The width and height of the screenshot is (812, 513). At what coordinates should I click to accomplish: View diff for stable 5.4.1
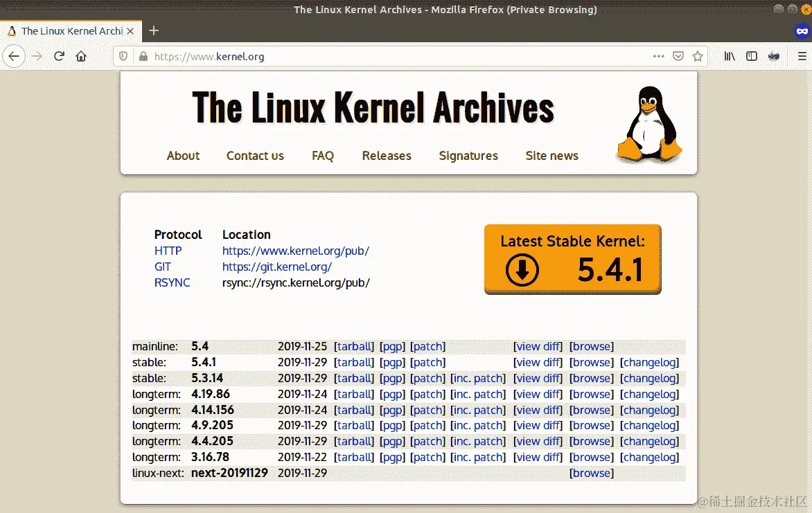tap(538, 363)
